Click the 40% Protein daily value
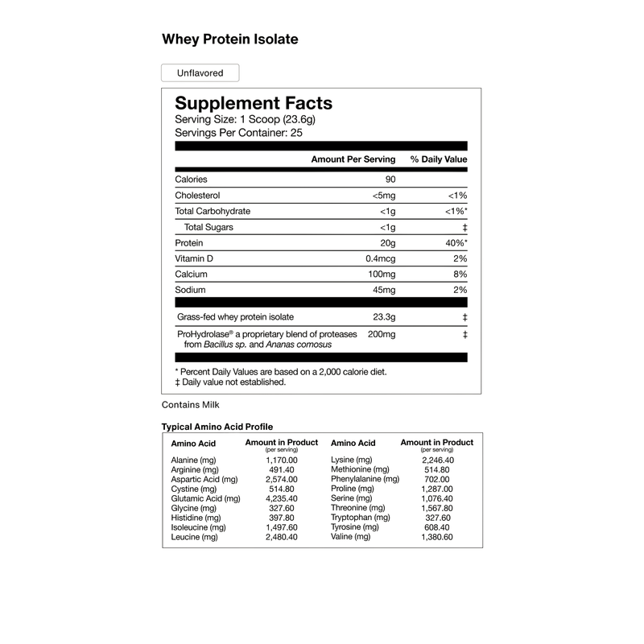The height and width of the screenshot is (644, 644). [456, 243]
